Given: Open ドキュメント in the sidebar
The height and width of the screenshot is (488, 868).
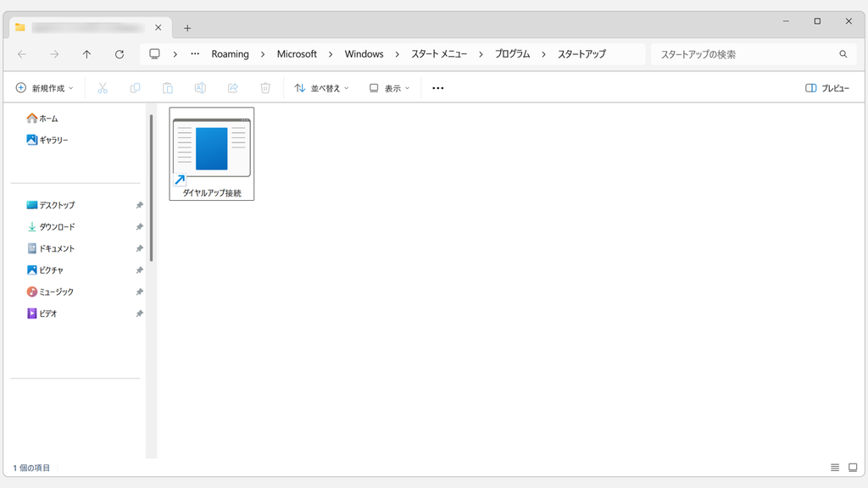Looking at the screenshot, I should [51, 248].
